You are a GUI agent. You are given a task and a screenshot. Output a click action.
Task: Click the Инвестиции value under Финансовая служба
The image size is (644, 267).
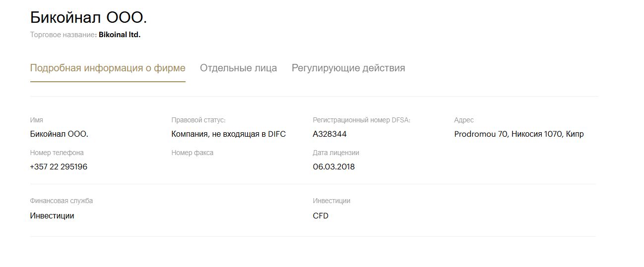pos(52,216)
